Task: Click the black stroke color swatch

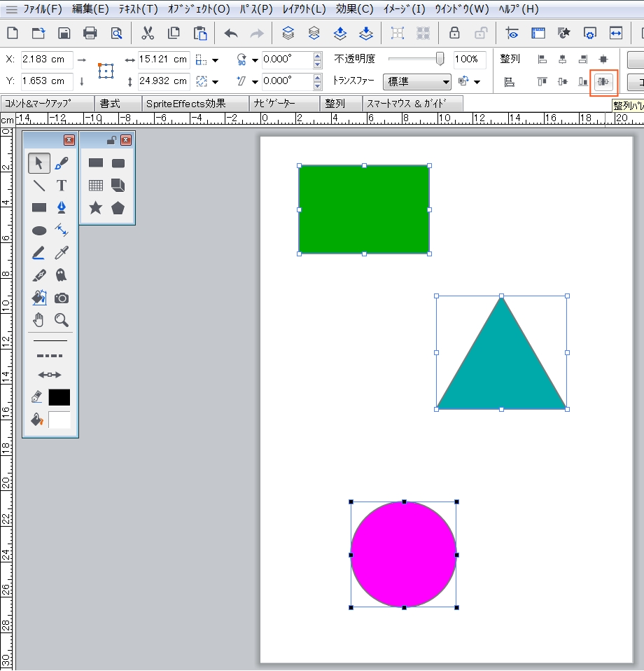Action: [59, 397]
